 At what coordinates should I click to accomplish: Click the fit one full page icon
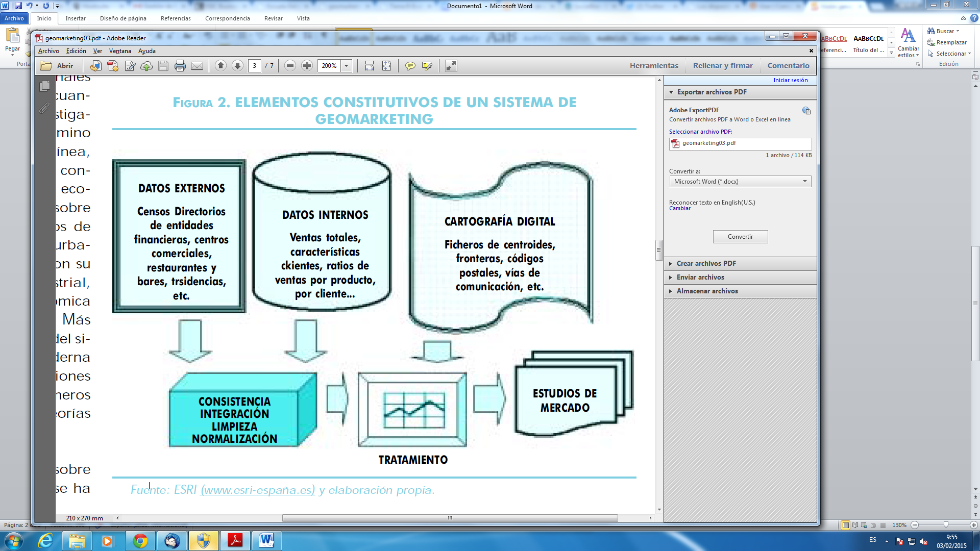(386, 66)
